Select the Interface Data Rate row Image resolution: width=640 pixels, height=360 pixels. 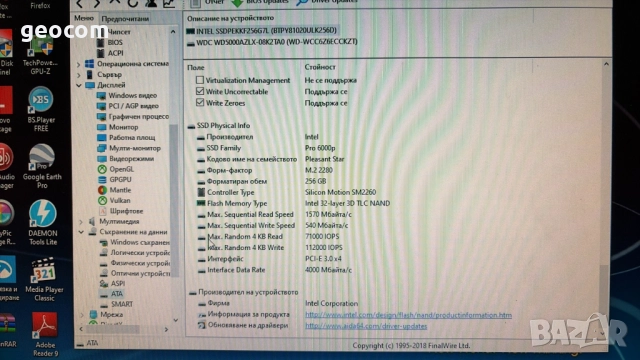coord(274,270)
